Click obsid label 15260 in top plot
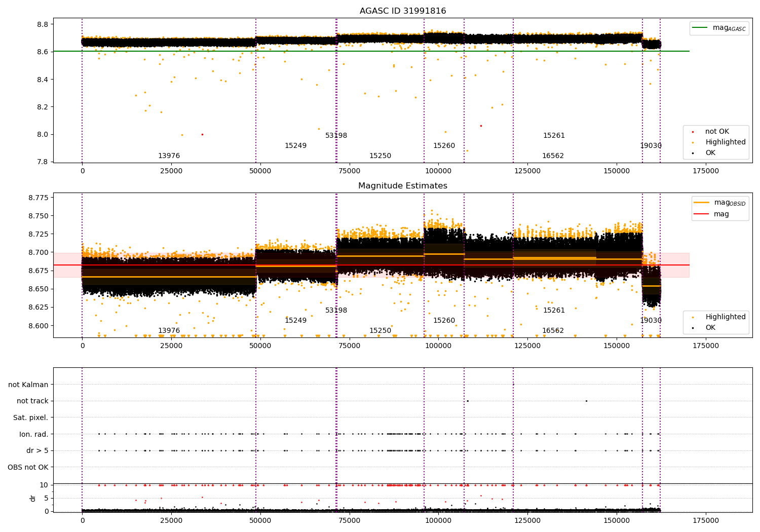The height and width of the screenshot is (532, 760). coord(444,146)
